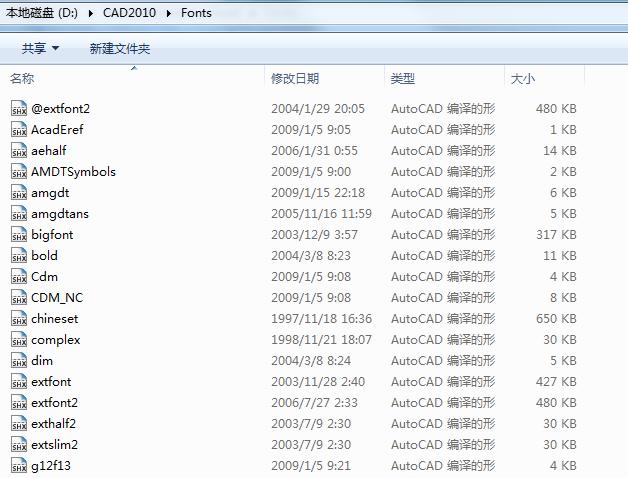The image size is (628, 478).
Task: Click the SHX icon of CDM_NC
Action: 19,298
